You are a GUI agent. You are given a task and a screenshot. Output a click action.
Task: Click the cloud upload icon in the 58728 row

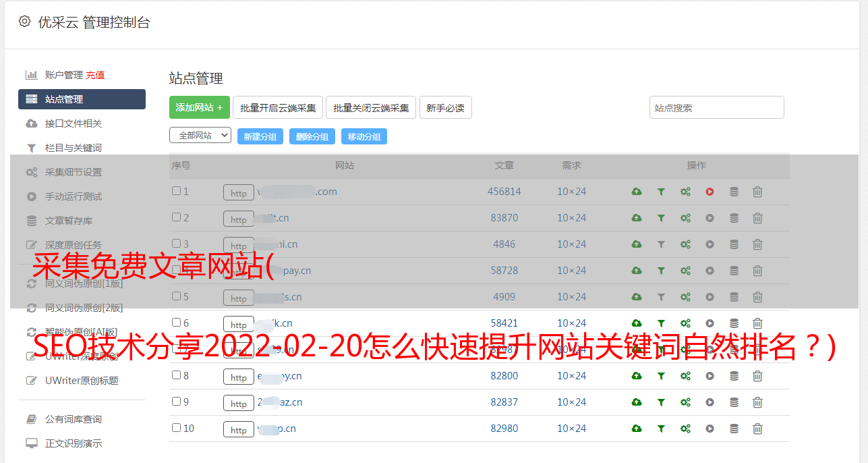(637, 271)
